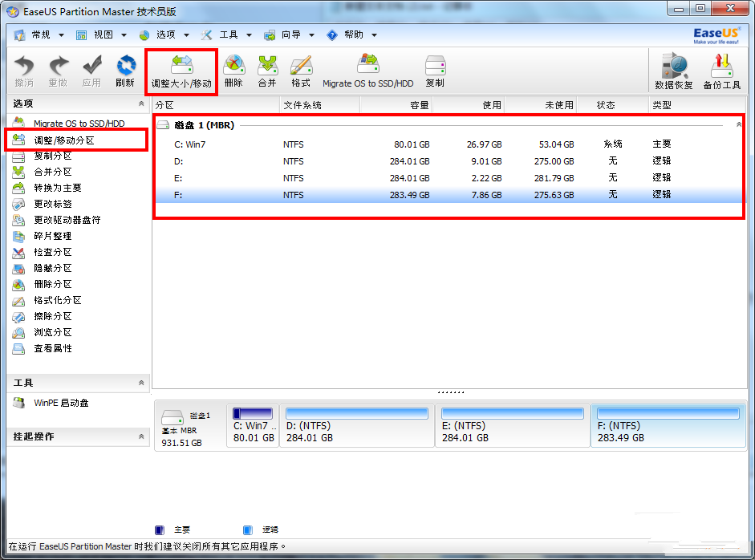Open the 向导 menu

[289, 34]
